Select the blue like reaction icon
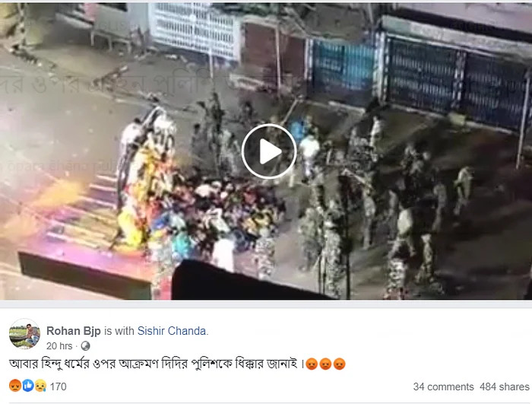 (28, 386)
